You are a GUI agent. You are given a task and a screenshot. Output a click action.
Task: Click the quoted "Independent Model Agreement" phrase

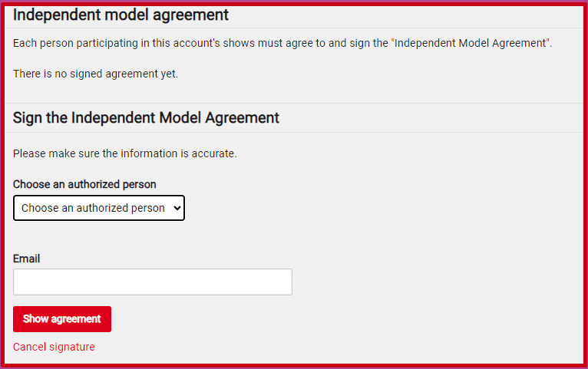point(471,43)
